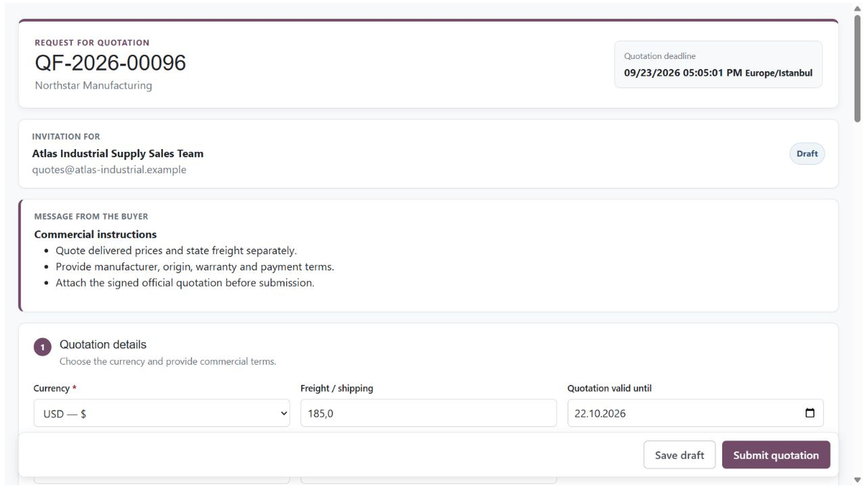
Task: Click the Draft status badge
Action: [807, 153]
